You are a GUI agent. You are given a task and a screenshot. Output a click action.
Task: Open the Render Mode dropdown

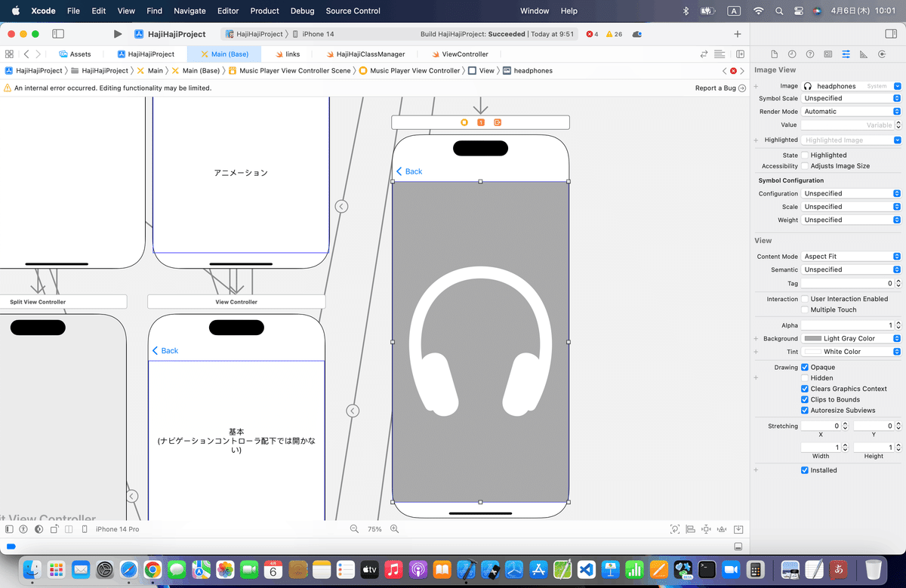coord(852,112)
